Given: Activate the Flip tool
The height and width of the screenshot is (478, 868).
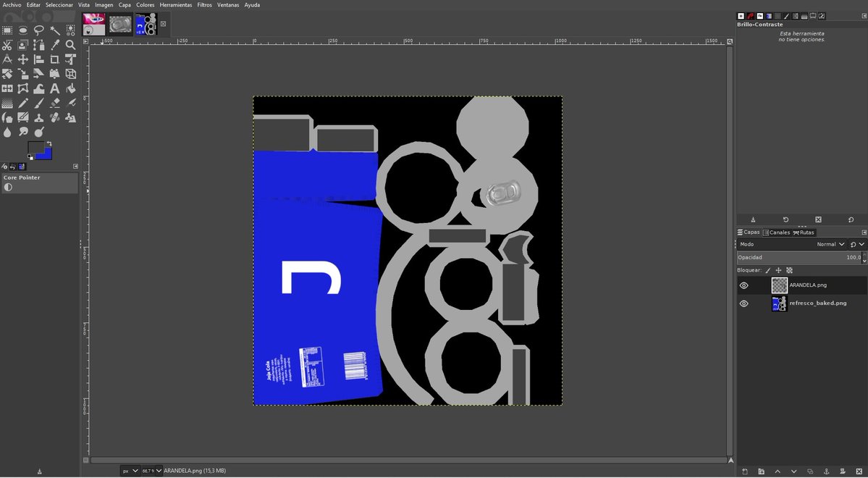Looking at the screenshot, I should click(7, 88).
